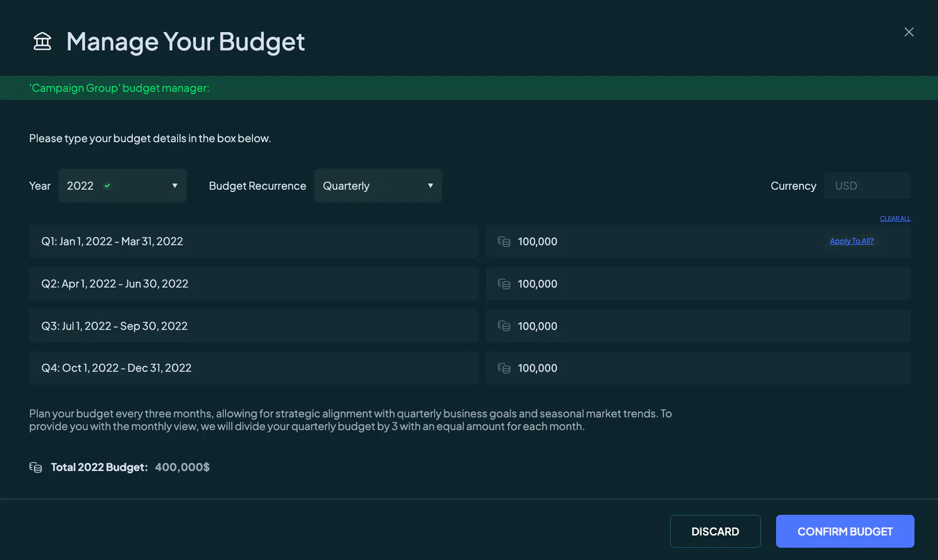This screenshot has height=560, width=938.
Task: Click the bank building icon beside the title
Action: point(42,41)
